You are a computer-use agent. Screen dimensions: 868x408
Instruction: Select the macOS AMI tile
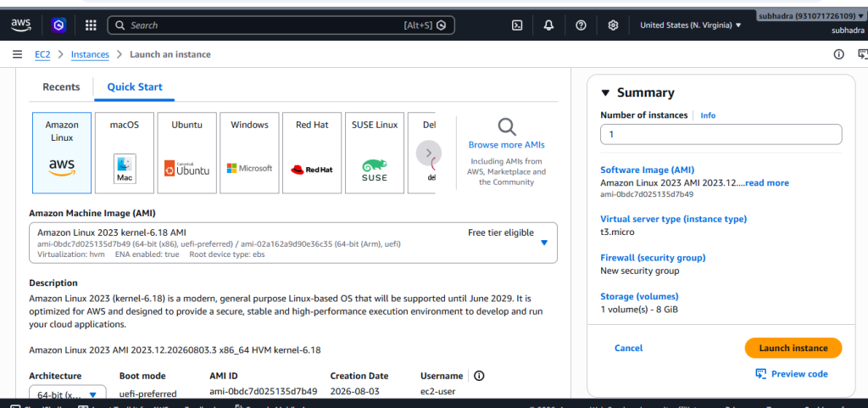[125, 154]
